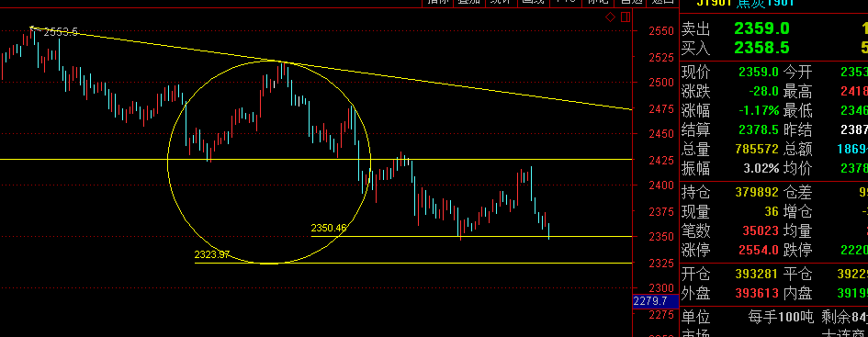Click the 卖出 price value 2359.0
This screenshot has height=337, width=868.
(x=761, y=28)
